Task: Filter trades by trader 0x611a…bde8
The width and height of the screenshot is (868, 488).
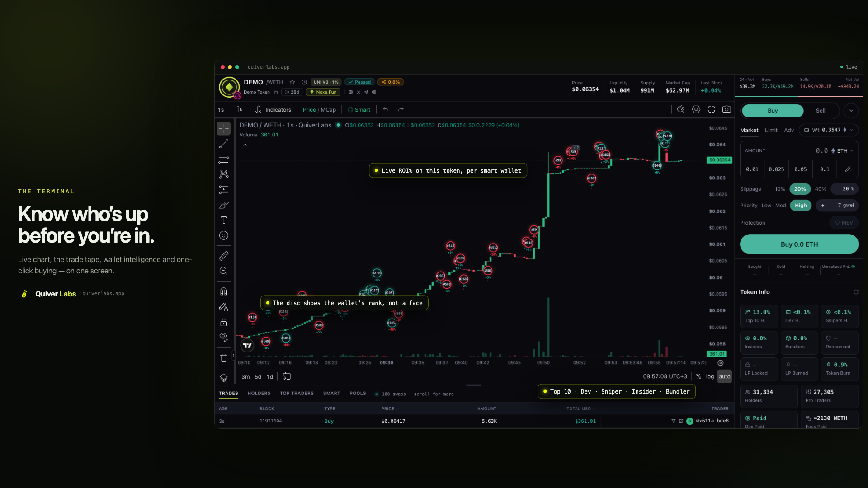Action: pos(674,421)
